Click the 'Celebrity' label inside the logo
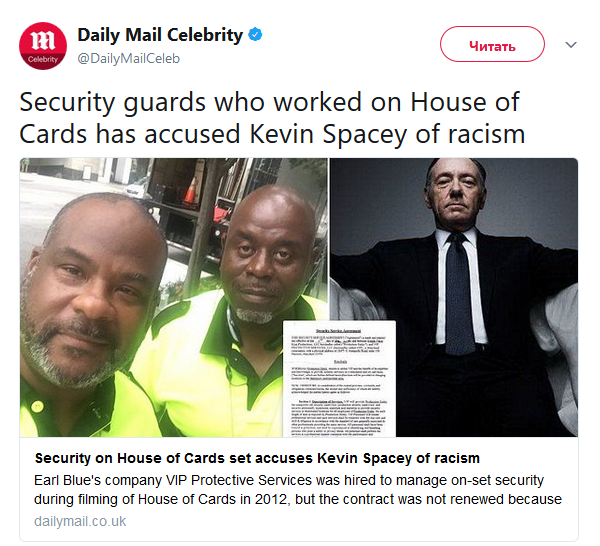The width and height of the screenshot is (600, 546). tap(43, 59)
